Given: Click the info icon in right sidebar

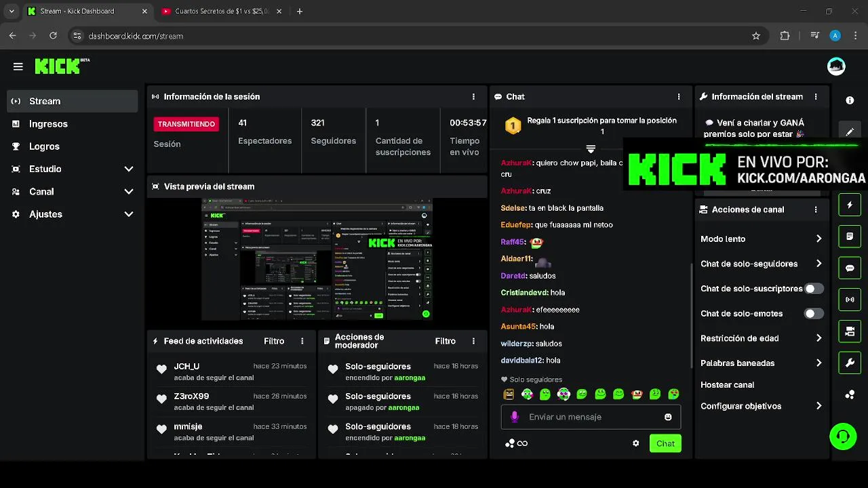Looking at the screenshot, I should point(850,100).
